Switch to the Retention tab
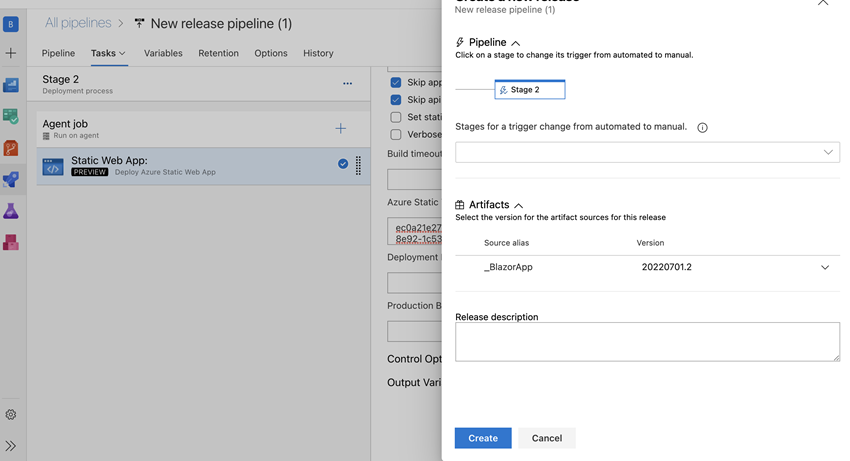 tap(218, 53)
